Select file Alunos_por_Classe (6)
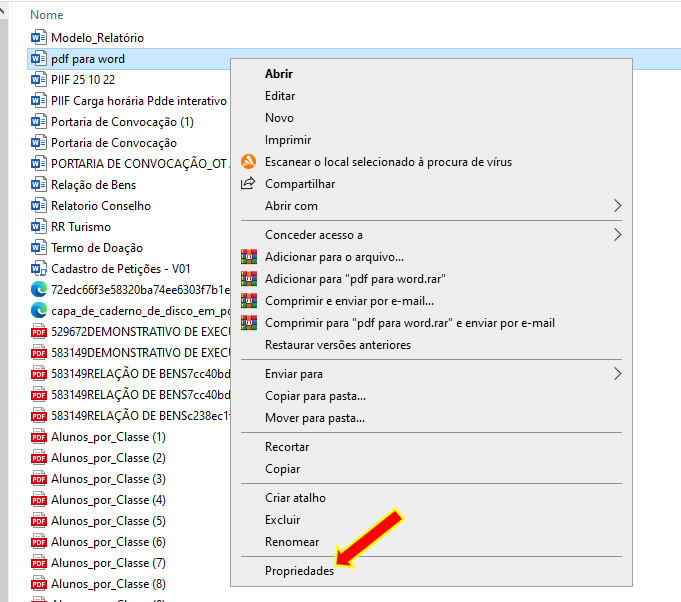 click(108, 542)
